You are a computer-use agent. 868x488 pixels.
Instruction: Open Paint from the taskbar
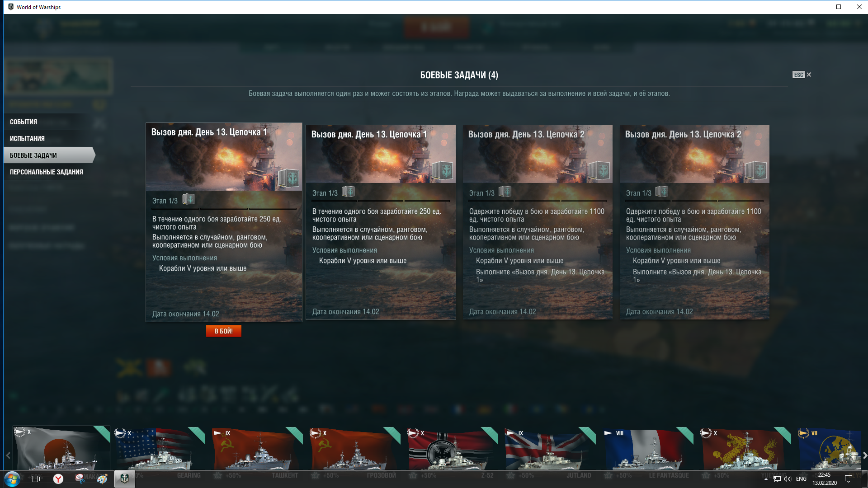pos(103,479)
